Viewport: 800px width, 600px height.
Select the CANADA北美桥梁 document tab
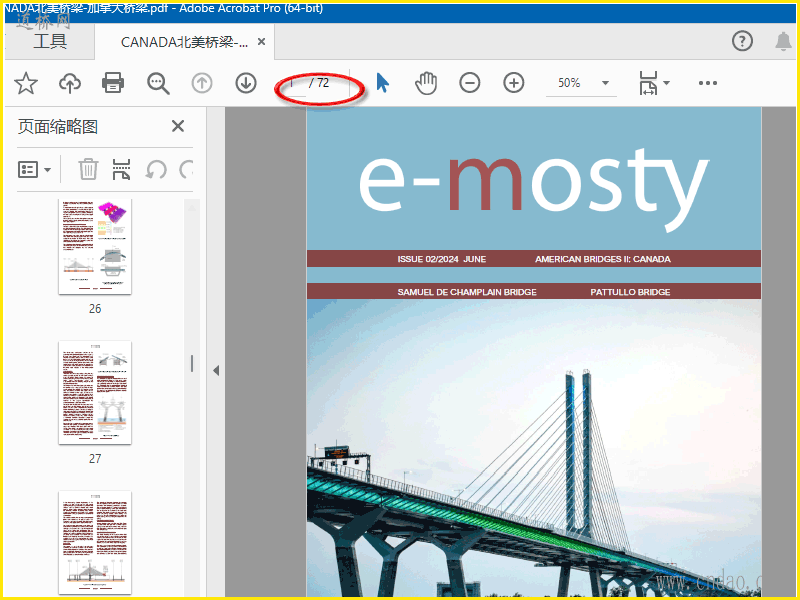[x=184, y=42]
